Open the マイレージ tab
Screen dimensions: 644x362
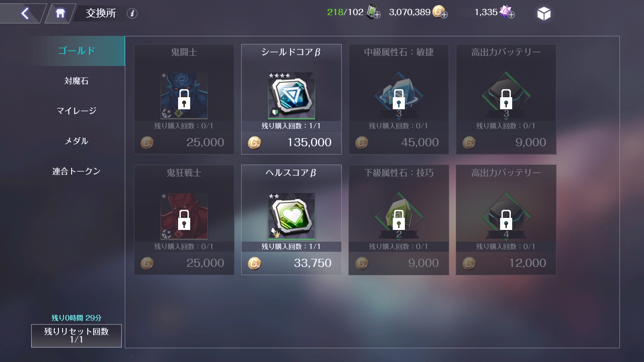click(76, 111)
